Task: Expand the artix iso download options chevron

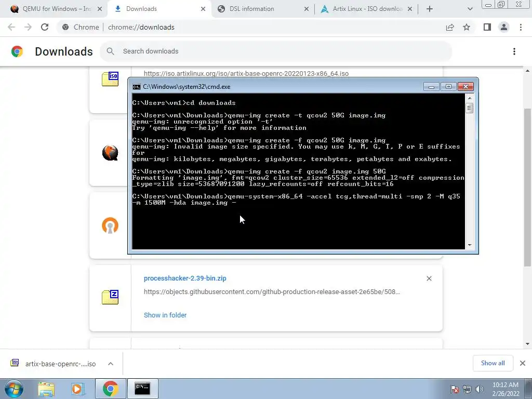Action: [111, 364]
